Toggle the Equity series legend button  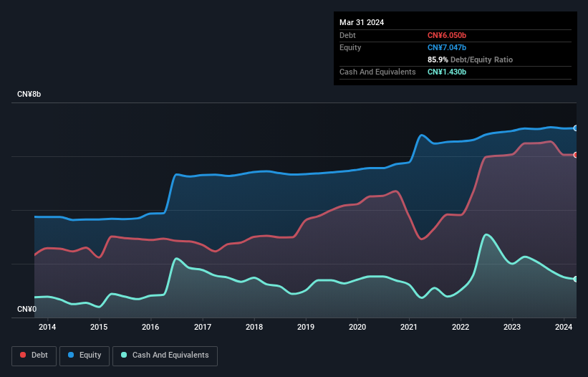pyautogui.click(x=85, y=355)
